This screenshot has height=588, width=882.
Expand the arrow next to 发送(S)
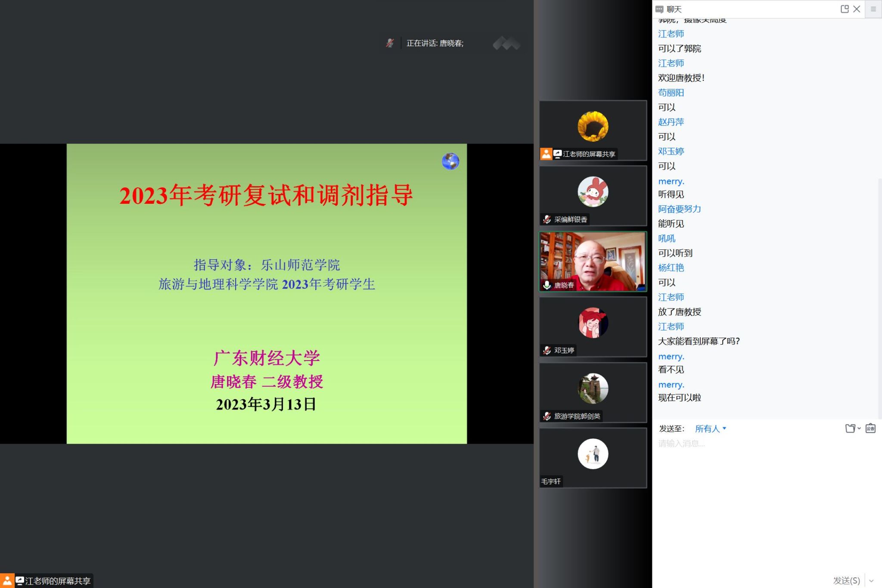[871, 581]
